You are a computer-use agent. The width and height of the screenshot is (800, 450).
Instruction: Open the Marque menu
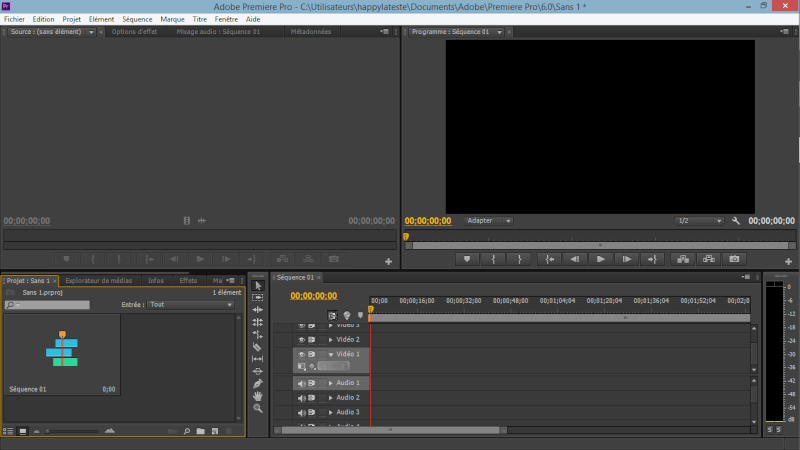pyautogui.click(x=172, y=19)
